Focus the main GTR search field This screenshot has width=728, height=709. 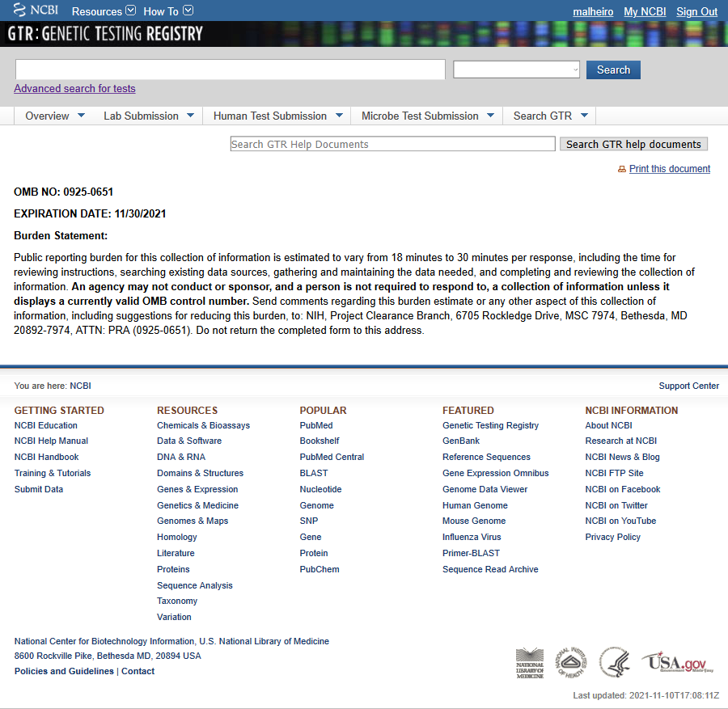click(231, 70)
